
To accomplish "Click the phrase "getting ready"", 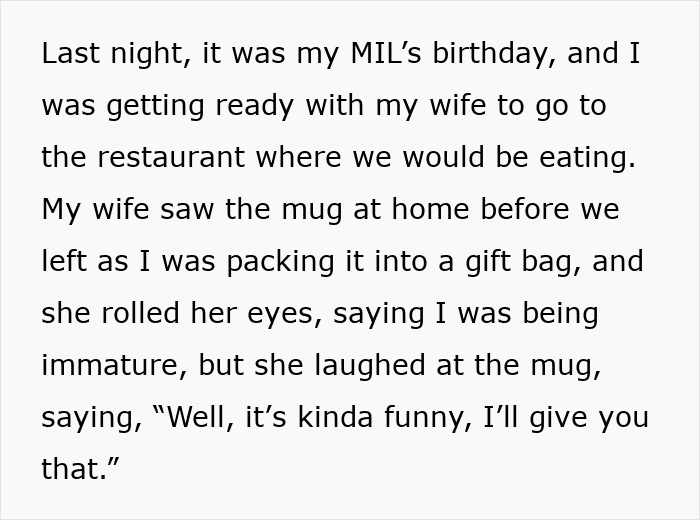I will tap(188, 106).
